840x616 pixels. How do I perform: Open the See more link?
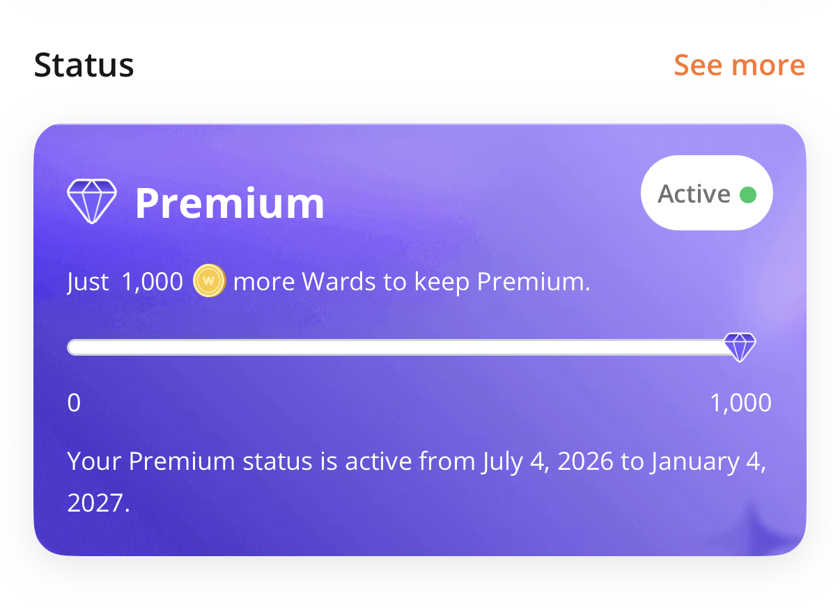tap(739, 65)
